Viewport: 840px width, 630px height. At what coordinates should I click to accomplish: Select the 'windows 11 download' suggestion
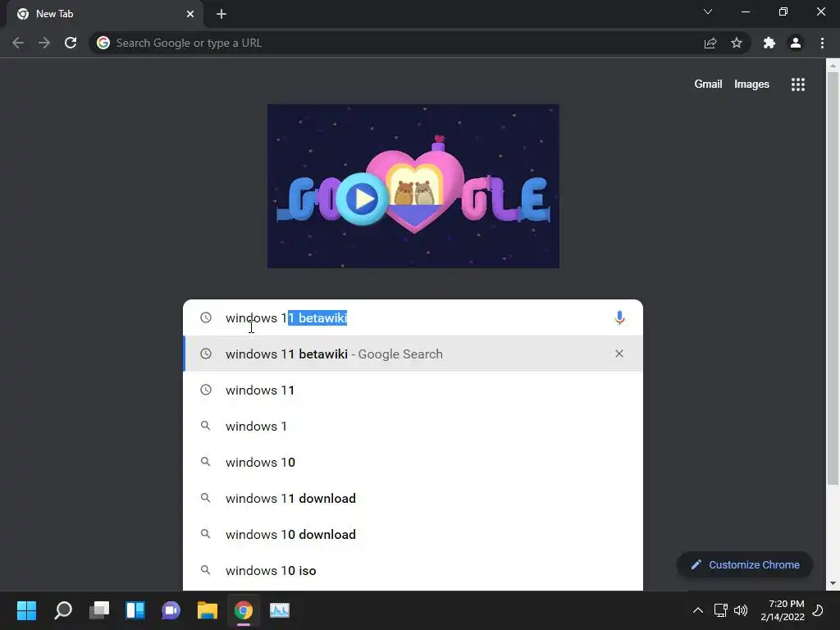point(413,498)
